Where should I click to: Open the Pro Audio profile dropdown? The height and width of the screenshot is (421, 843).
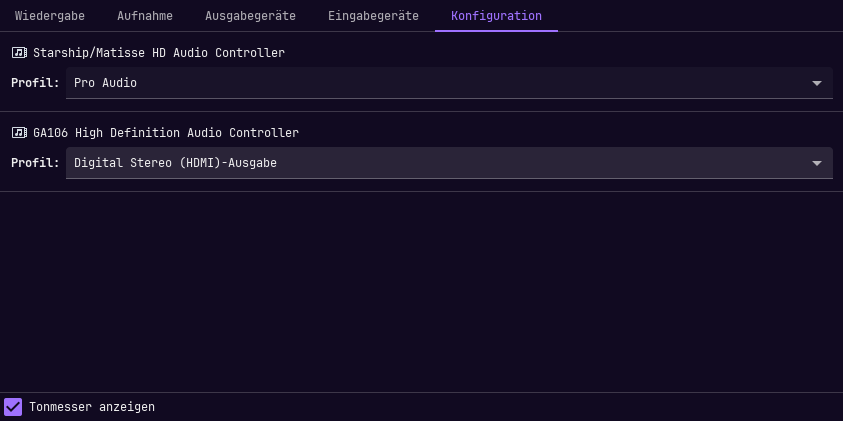pyautogui.click(x=449, y=83)
